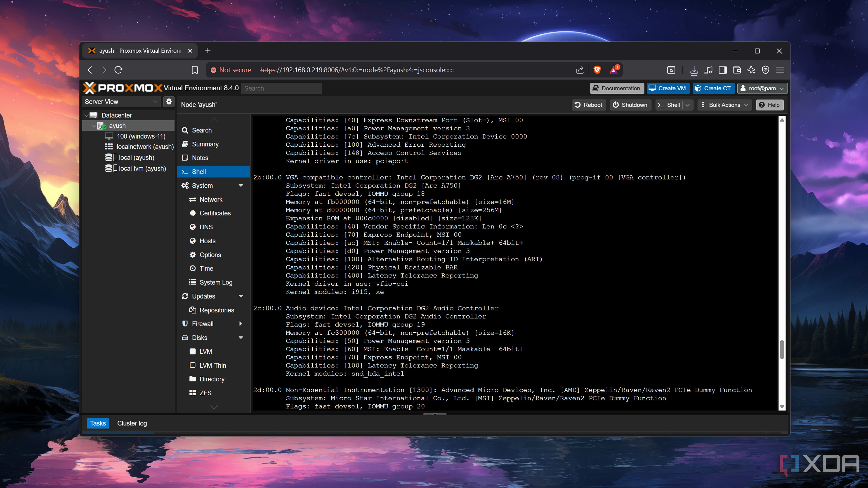Reload the page with refresh icon
This screenshot has height=488, width=868.
[x=118, y=70]
